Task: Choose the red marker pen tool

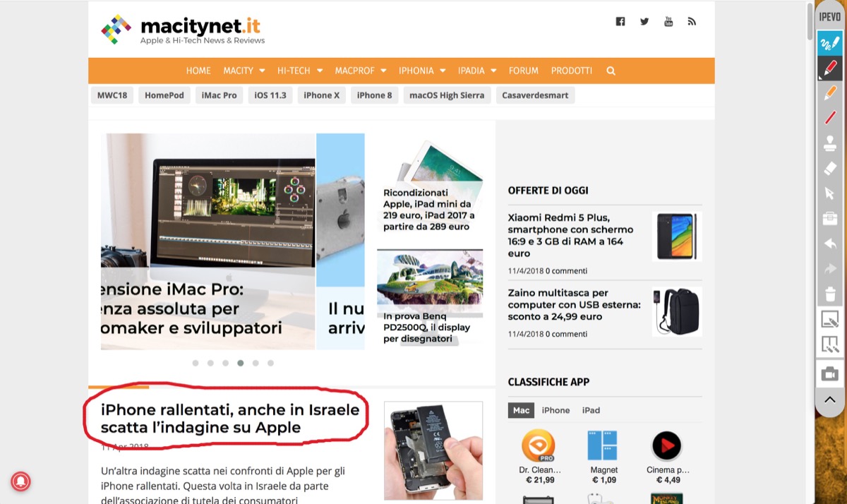Action: click(830, 68)
